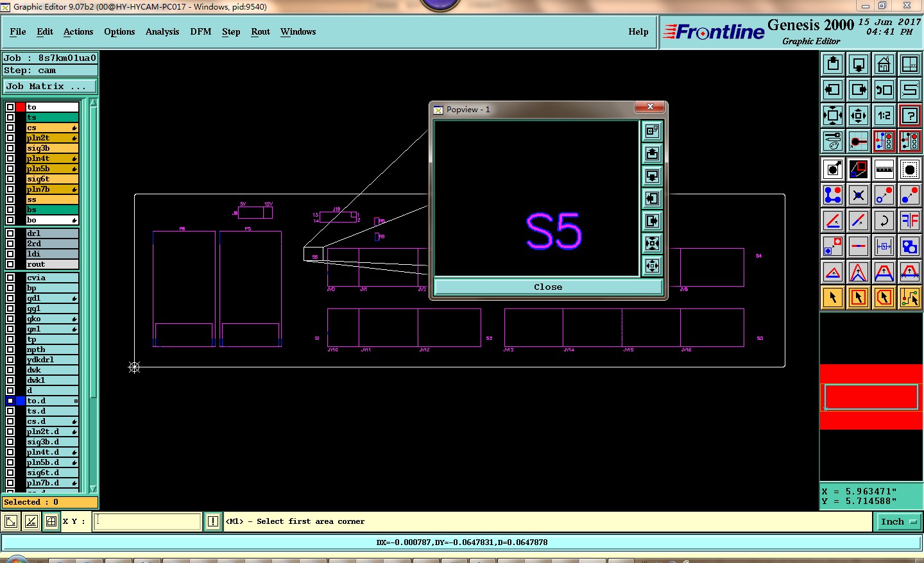Open the Options menu
The image size is (924, 563).
pyautogui.click(x=119, y=31)
